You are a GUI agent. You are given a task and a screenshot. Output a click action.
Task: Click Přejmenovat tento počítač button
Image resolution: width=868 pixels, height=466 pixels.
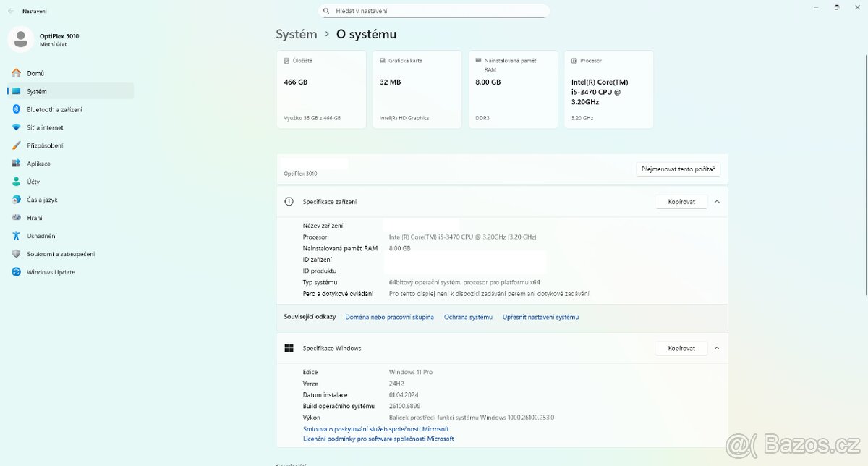678,169
